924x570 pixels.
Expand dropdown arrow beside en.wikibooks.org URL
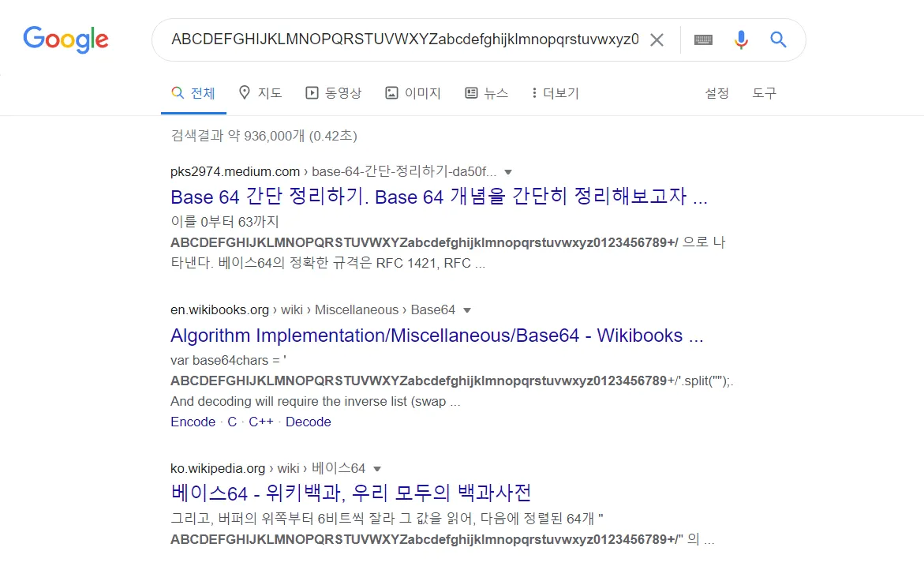point(467,310)
